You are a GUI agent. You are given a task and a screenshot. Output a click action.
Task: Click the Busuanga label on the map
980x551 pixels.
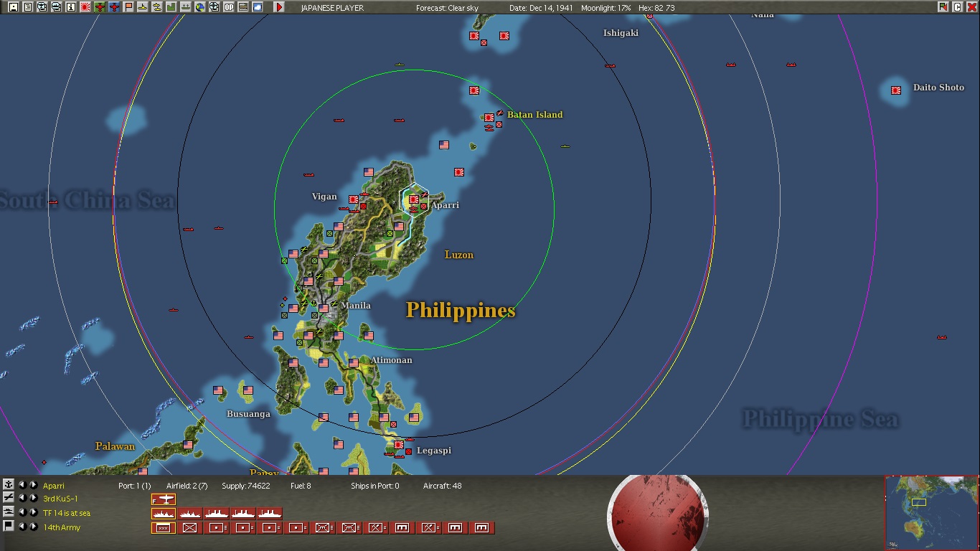tap(248, 414)
